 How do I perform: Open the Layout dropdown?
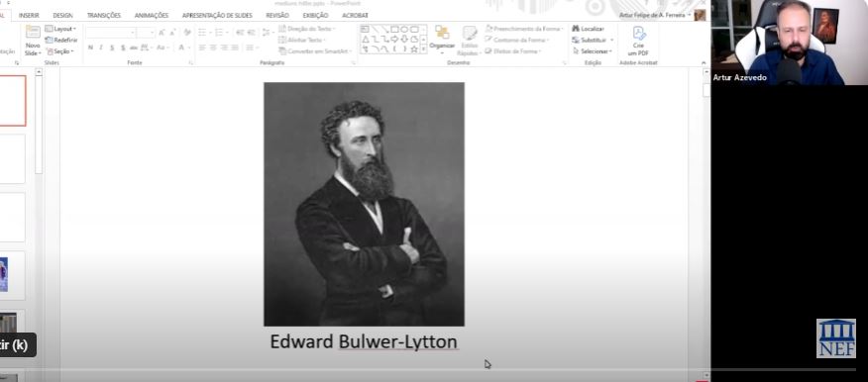click(x=61, y=29)
